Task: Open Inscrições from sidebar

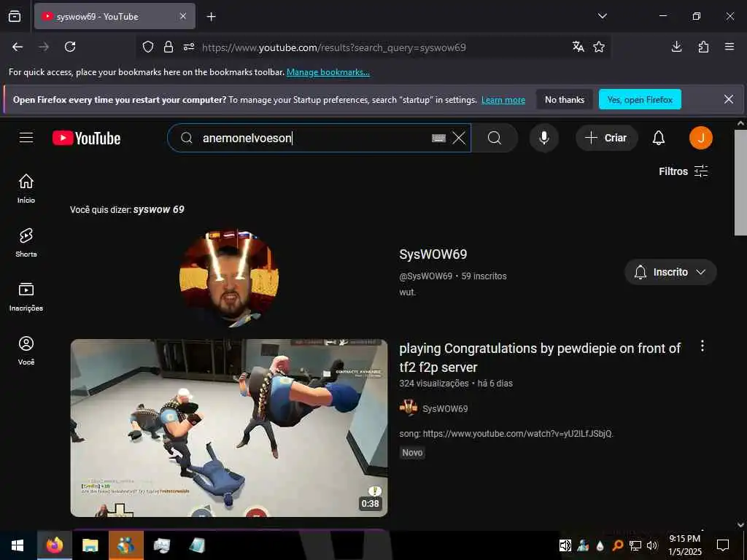Action: 26,297
